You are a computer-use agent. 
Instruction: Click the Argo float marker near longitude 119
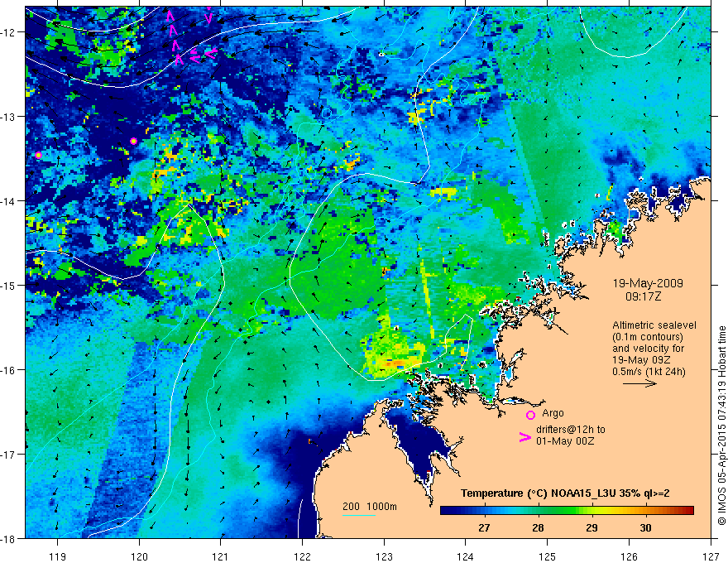click(x=39, y=155)
